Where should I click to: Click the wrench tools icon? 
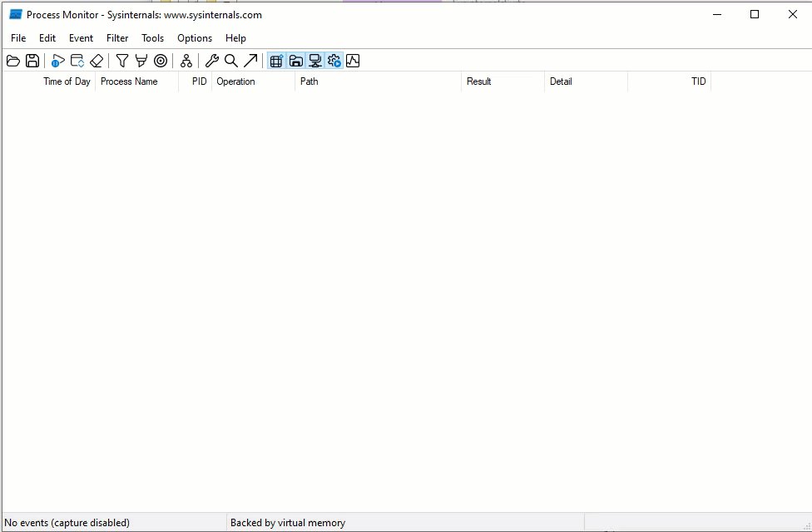[x=212, y=61]
